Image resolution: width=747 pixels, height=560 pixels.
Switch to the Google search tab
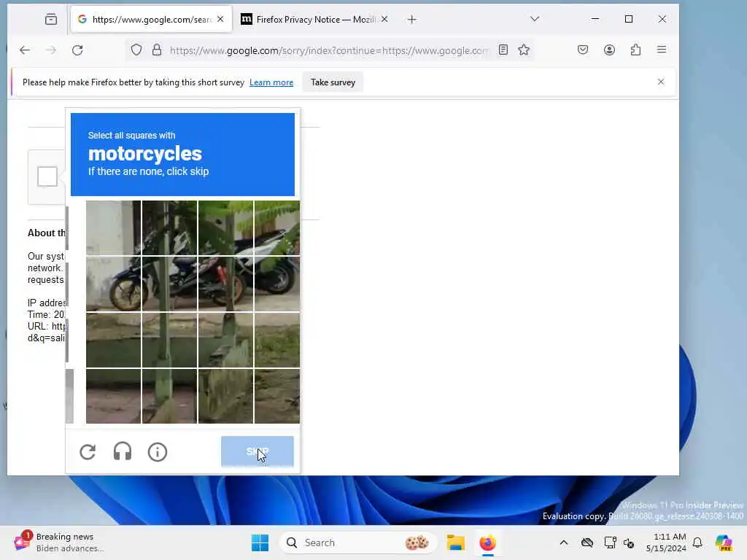(x=151, y=20)
